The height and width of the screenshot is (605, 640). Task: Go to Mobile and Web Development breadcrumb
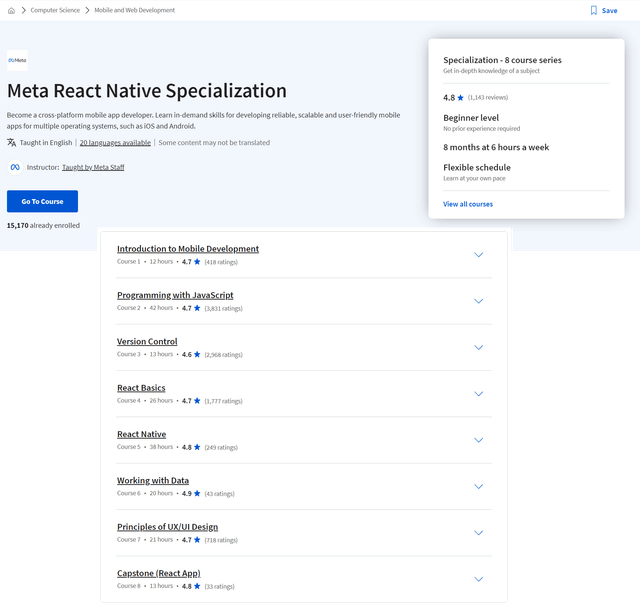[134, 10]
